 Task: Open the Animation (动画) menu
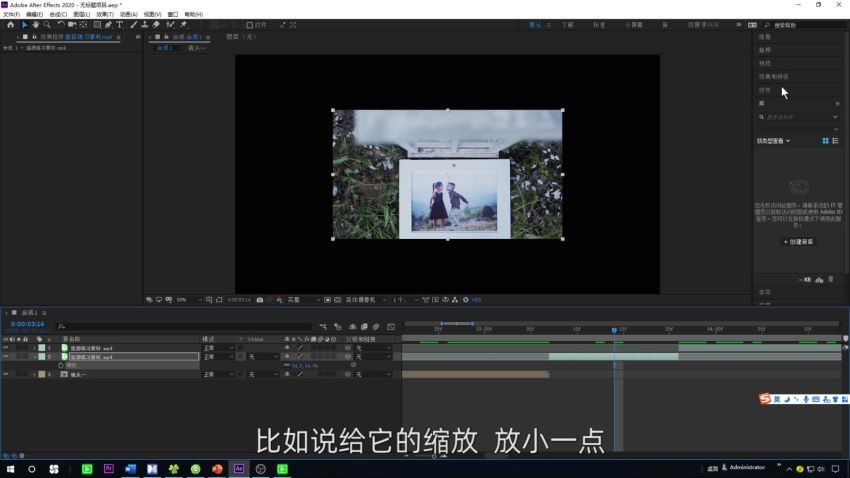click(x=128, y=14)
